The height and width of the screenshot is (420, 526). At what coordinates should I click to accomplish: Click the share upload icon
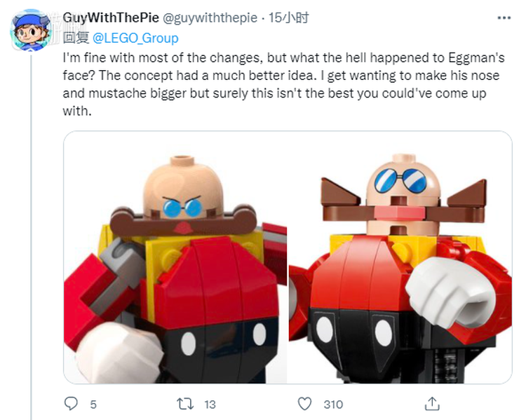click(433, 403)
